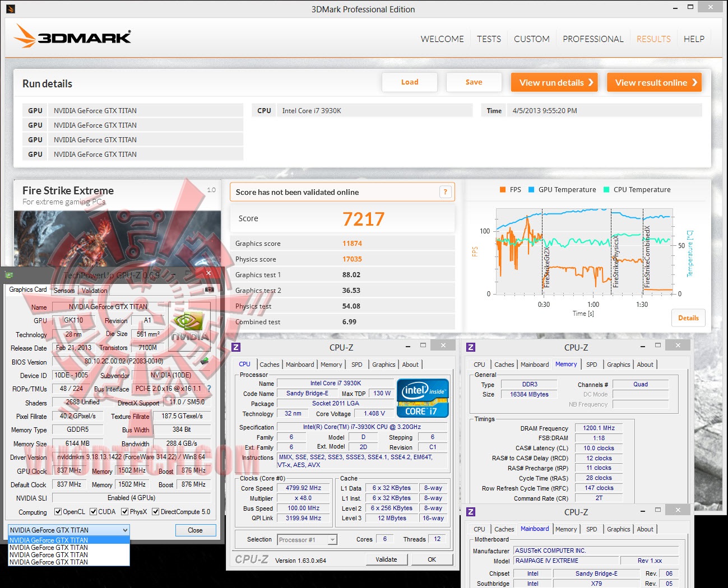The width and height of the screenshot is (728, 588).
Task: Click the blue GPU Temperature legend swatch
Action: [x=532, y=190]
